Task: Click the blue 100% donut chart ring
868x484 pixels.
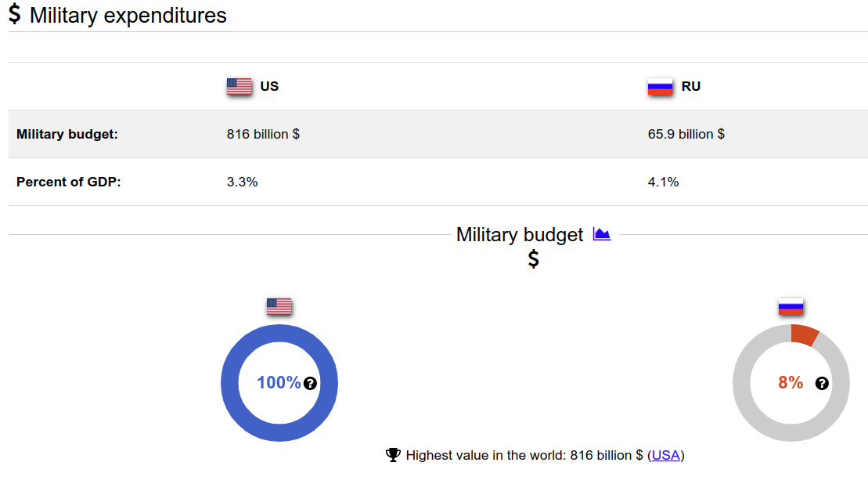Action: [x=230, y=383]
